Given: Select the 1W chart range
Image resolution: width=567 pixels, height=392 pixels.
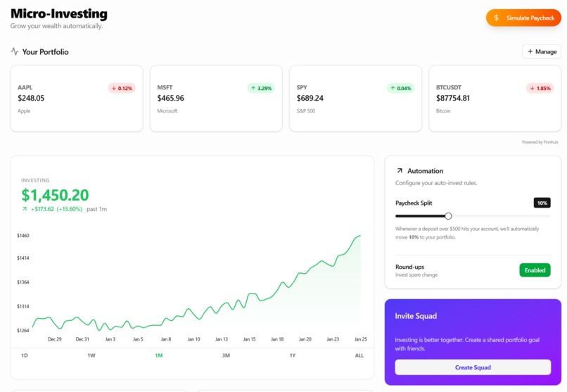Looking at the screenshot, I should pos(91,355).
